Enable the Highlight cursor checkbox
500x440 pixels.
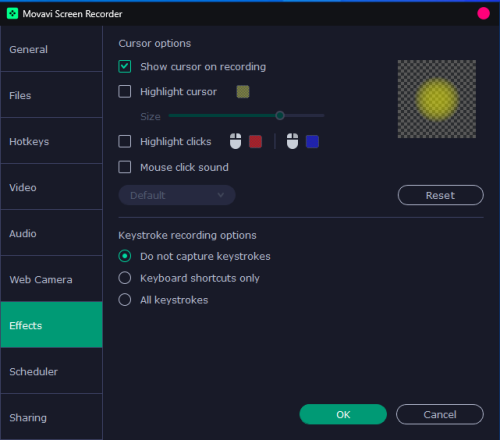(x=125, y=91)
